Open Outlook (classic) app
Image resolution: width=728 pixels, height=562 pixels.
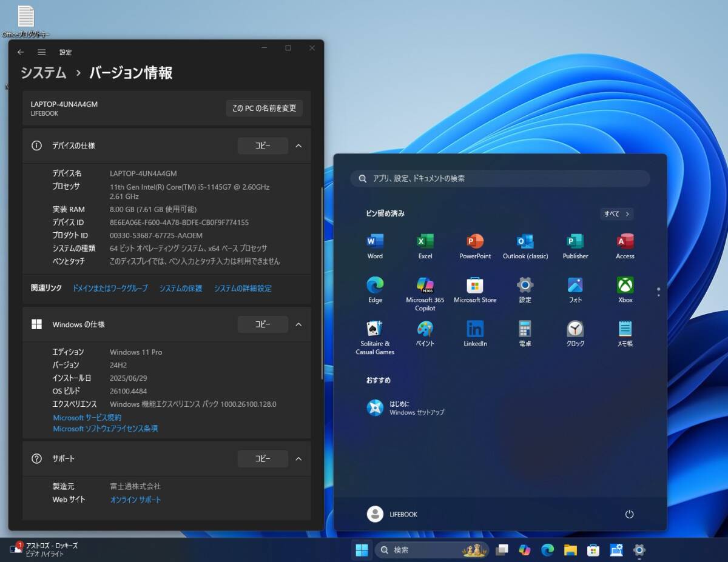click(x=525, y=247)
